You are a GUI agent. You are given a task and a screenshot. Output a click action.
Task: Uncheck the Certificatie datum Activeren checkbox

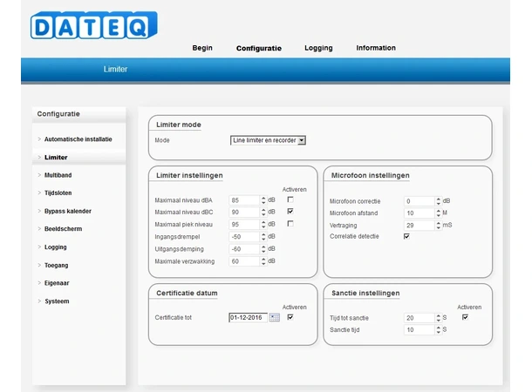[x=290, y=317]
